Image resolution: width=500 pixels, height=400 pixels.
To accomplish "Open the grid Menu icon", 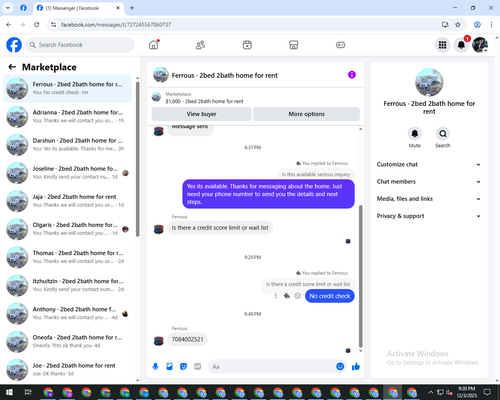I will pos(442,45).
